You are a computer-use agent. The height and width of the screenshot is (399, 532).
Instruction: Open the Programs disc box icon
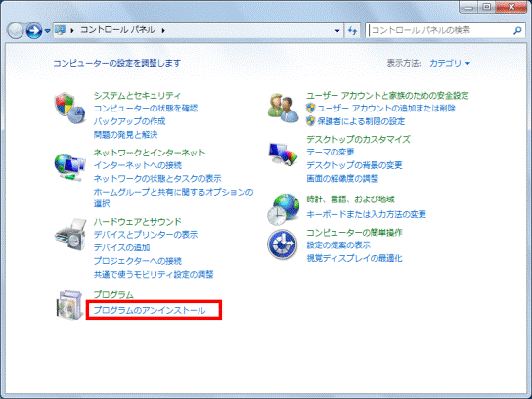click(69, 305)
